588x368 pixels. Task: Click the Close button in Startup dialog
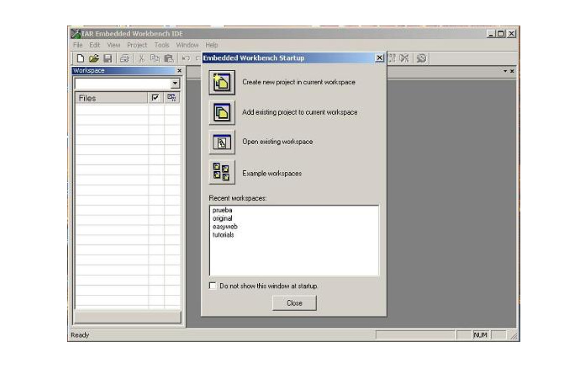coord(294,303)
